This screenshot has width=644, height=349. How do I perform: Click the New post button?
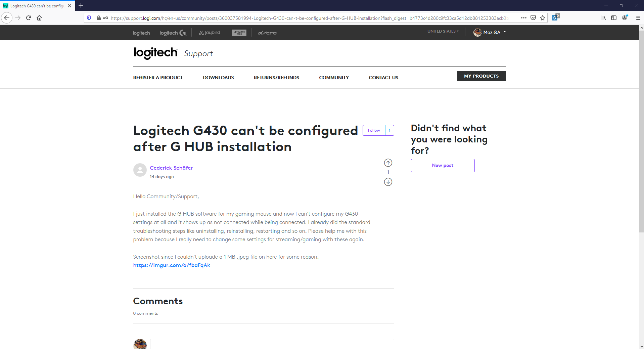[443, 165]
